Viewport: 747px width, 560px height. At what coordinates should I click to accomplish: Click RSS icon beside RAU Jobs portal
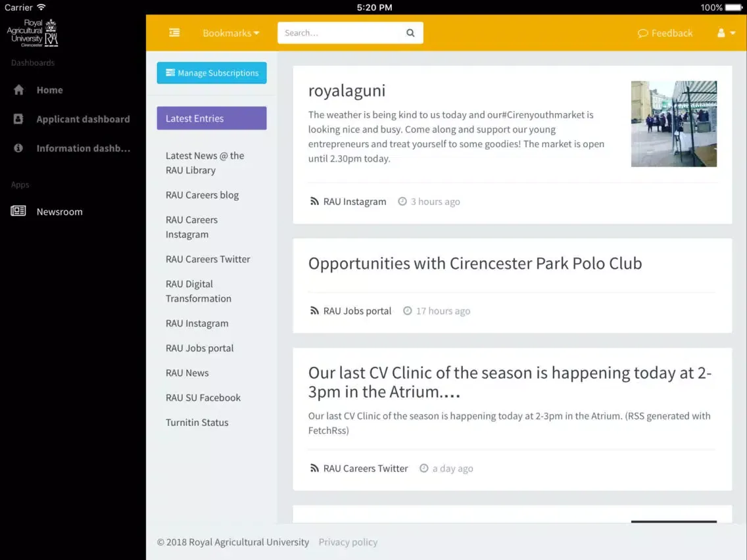(x=314, y=311)
